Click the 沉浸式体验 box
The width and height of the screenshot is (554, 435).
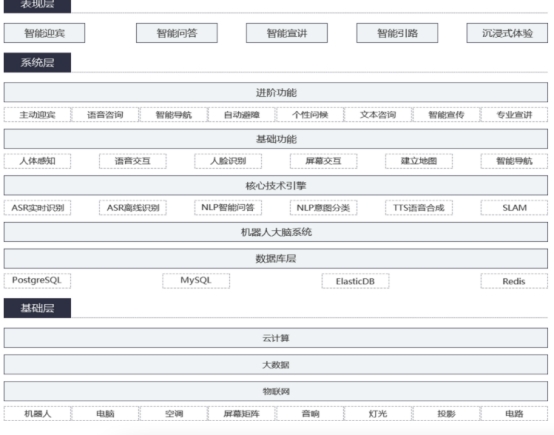[x=507, y=33]
